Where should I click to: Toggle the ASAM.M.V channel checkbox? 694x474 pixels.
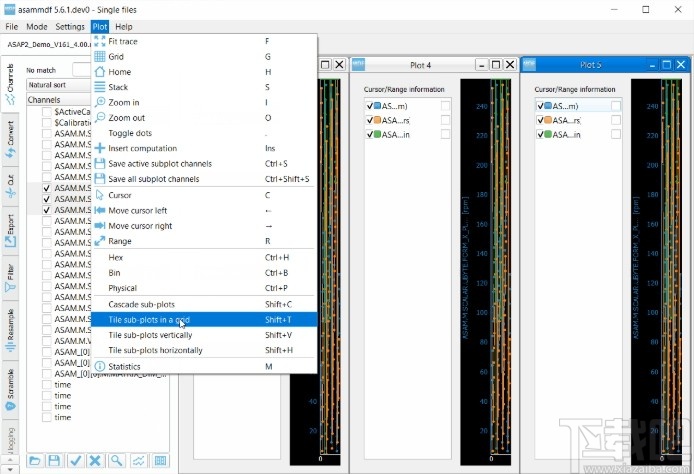(46, 341)
